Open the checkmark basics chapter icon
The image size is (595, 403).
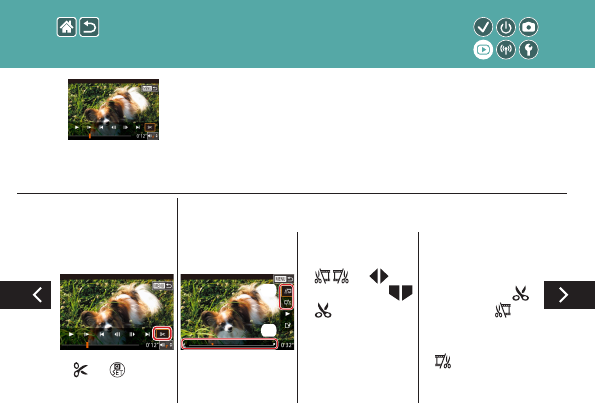click(x=483, y=27)
